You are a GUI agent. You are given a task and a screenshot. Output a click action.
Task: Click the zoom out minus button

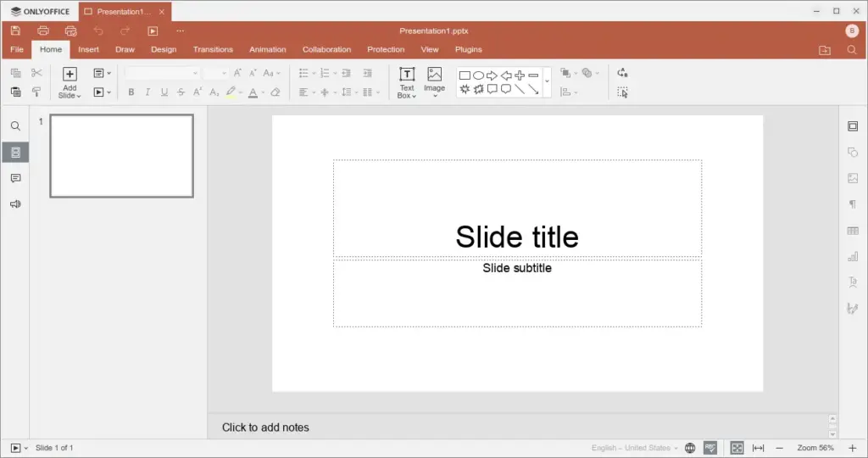[x=780, y=448]
